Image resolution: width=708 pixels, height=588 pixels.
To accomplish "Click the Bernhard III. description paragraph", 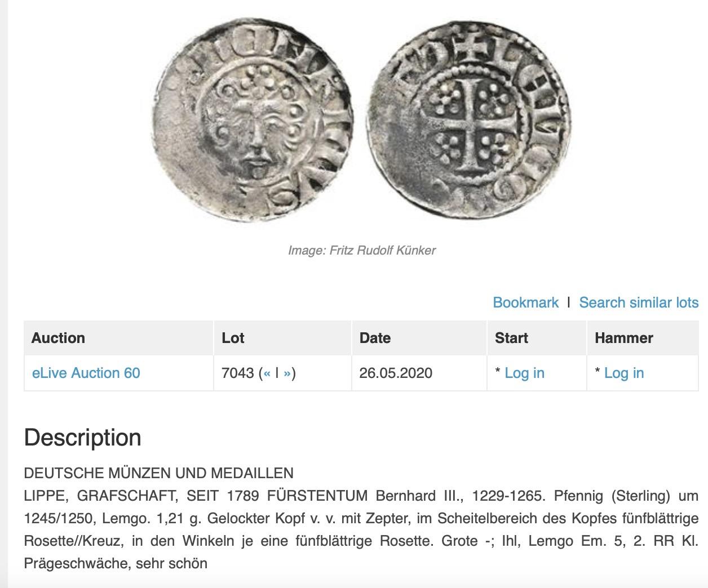I will [361, 529].
